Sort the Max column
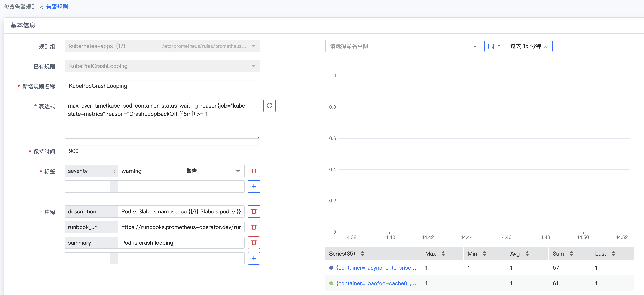This screenshot has width=644, height=295. coord(443,254)
